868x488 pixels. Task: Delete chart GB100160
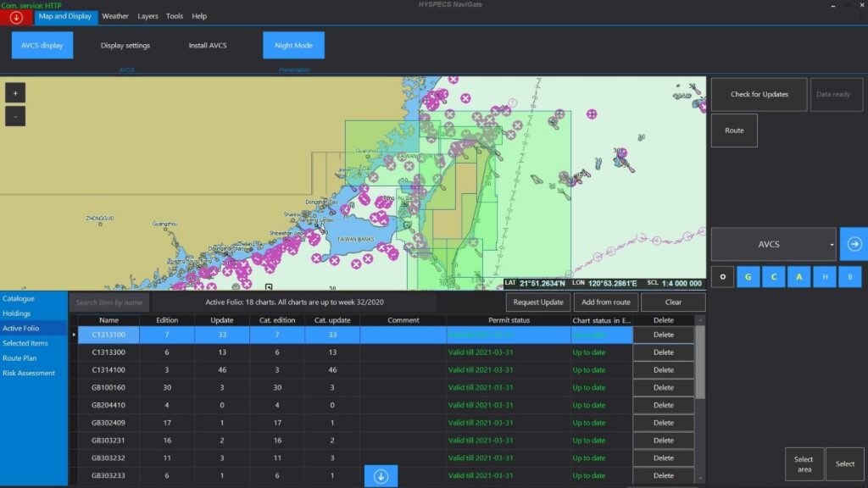[663, 388]
